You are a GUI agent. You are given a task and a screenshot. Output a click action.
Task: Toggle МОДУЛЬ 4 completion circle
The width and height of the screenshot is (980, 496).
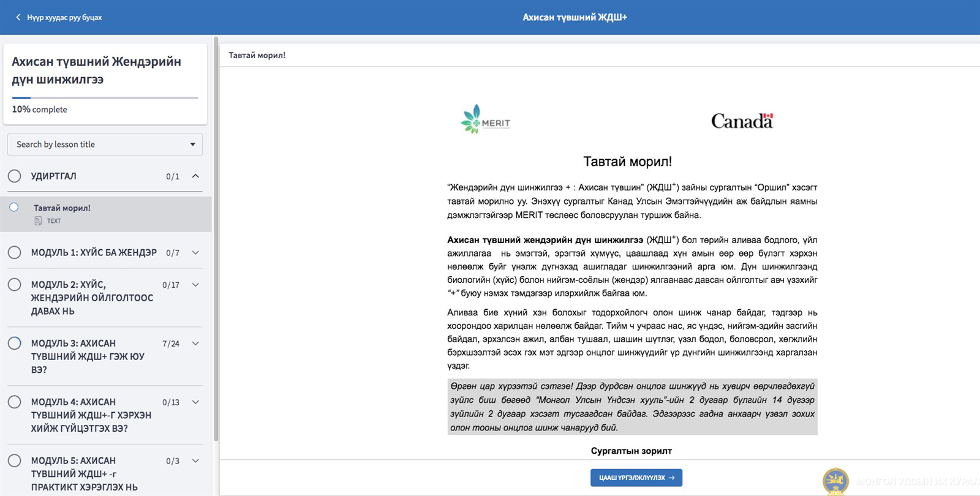coord(15,402)
